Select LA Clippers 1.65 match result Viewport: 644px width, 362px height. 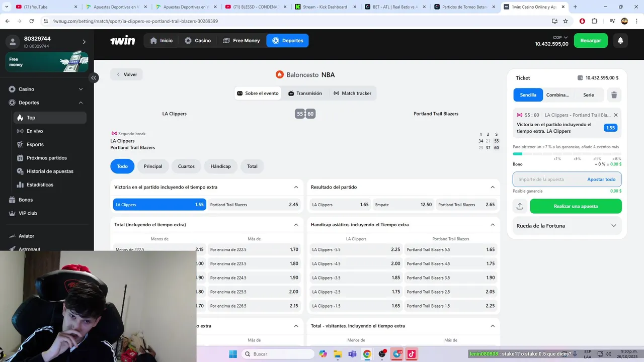point(340,205)
